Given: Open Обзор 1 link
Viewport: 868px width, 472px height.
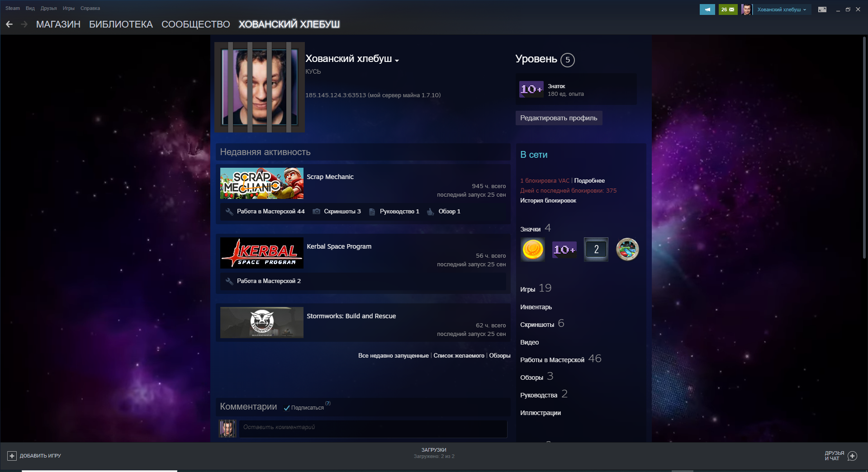Looking at the screenshot, I should [x=450, y=212].
